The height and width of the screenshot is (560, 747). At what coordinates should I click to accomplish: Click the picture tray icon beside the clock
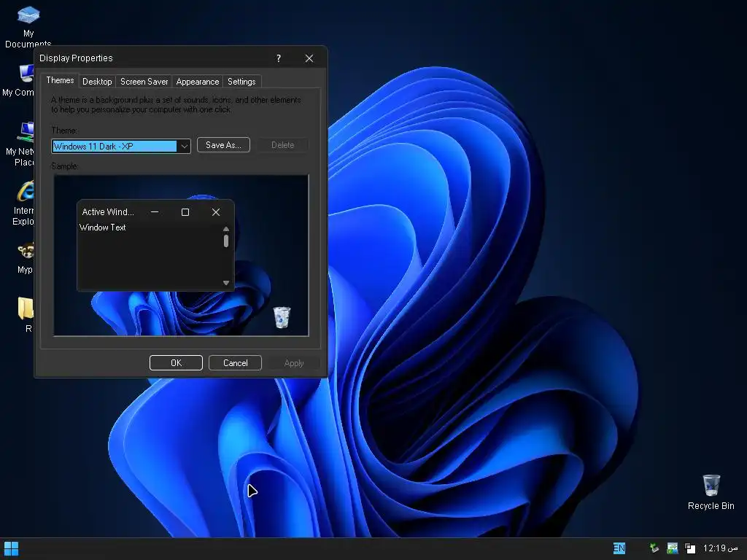[x=672, y=548]
